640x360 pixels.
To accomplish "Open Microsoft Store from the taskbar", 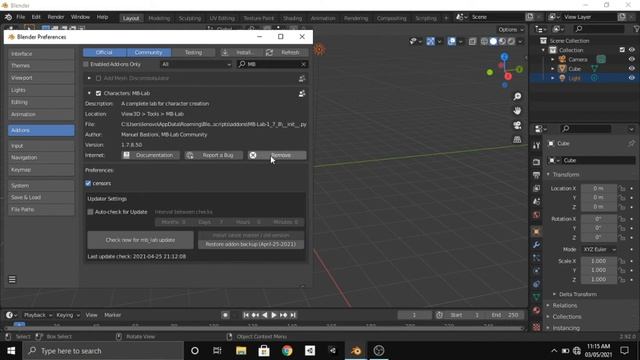I will pos(264,351).
